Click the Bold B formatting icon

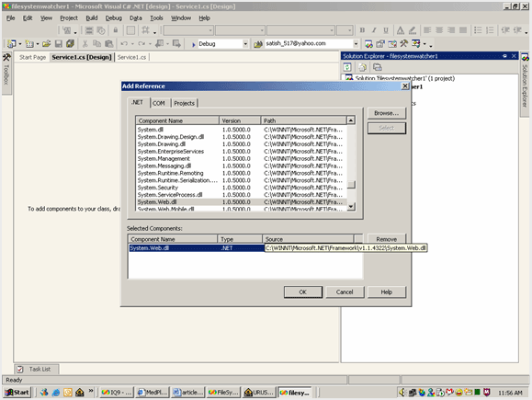[x=362, y=30]
